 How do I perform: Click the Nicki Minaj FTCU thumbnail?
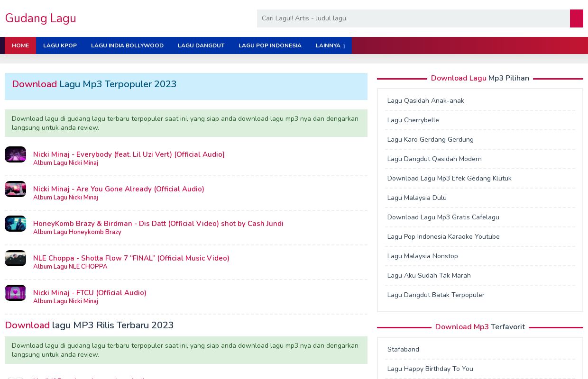pyautogui.click(x=16, y=293)
